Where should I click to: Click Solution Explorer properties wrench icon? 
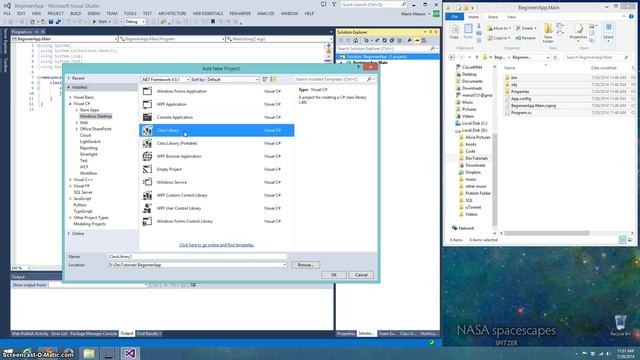tap(409, 40)
